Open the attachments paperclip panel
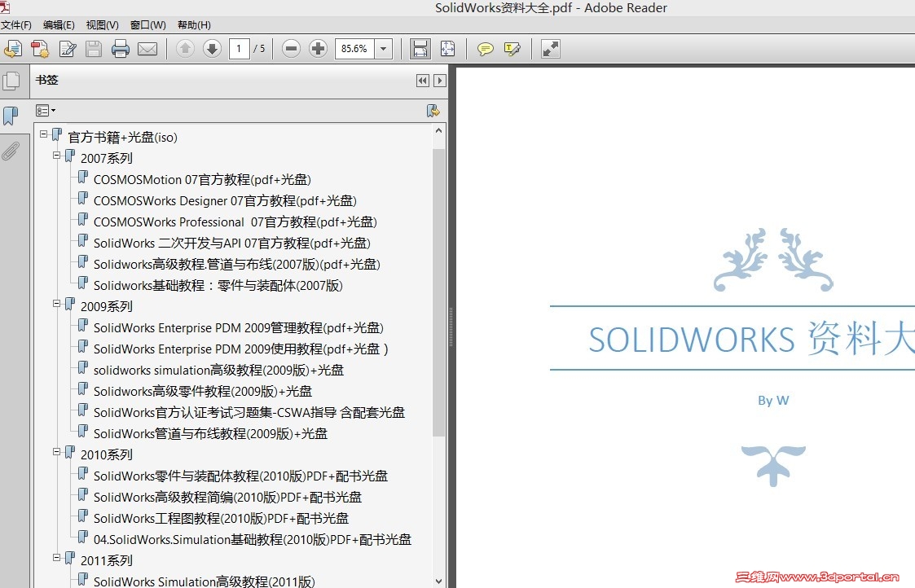This screenshot has width=915, height=588. (x=11, y=151)
